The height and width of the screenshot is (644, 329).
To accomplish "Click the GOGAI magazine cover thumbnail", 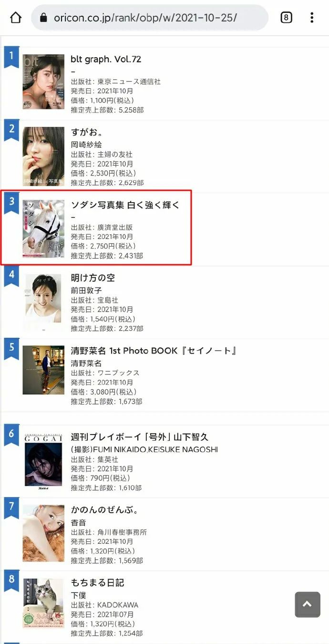I will pyautogui.click(x=43, y=461).
